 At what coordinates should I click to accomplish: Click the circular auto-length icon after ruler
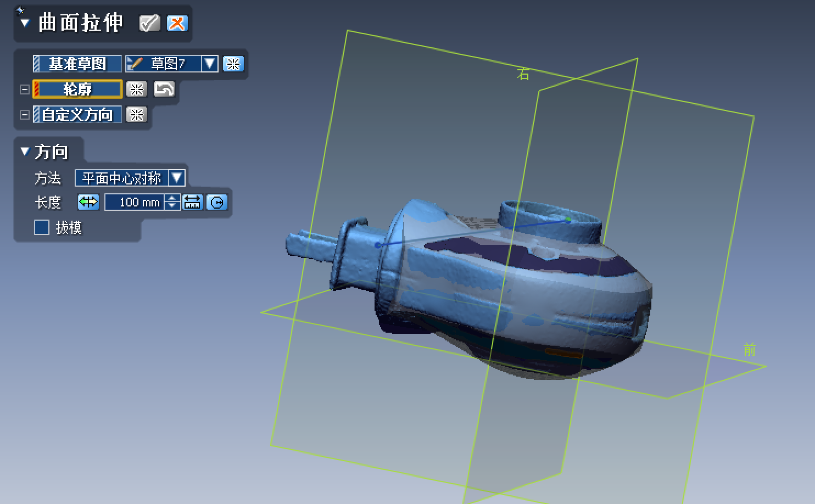point(217,202)
